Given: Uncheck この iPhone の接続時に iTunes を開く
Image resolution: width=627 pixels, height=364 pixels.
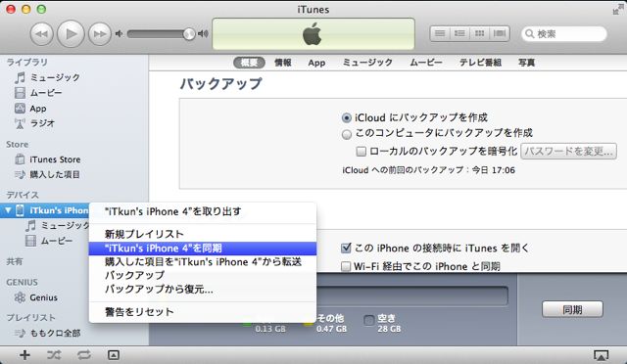Looking at the screenshot, I should (x=346, y=249).
